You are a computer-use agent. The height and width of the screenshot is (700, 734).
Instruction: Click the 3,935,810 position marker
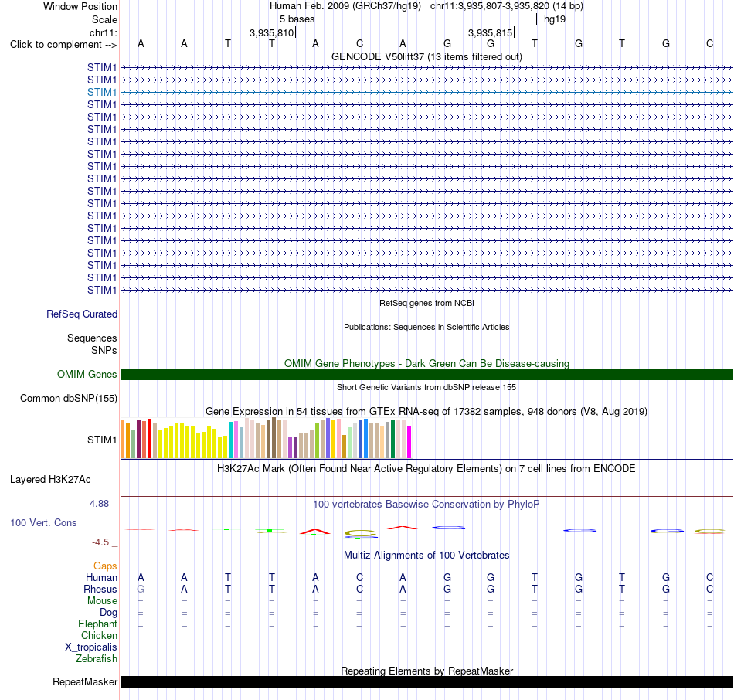[271, 32]
